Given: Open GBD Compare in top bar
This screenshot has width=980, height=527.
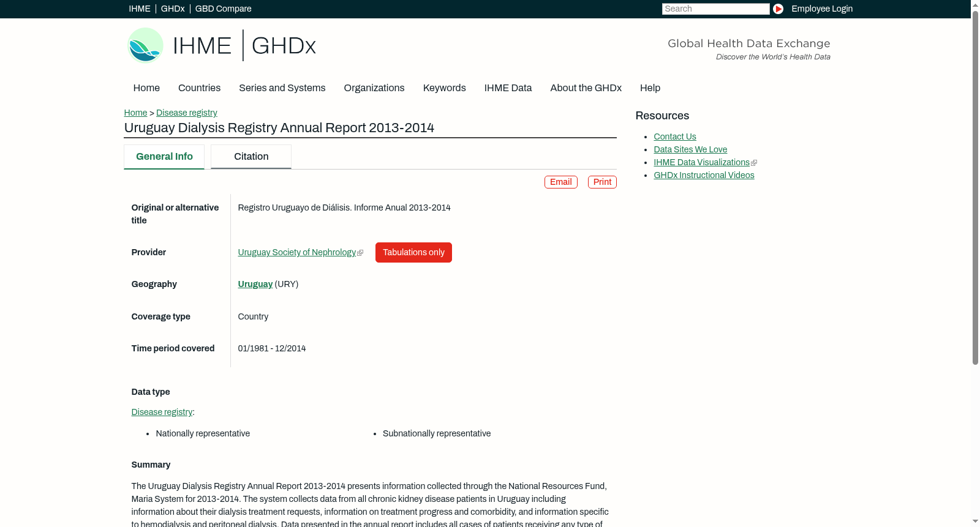Looking at the screenshot, I should [223, 9].
